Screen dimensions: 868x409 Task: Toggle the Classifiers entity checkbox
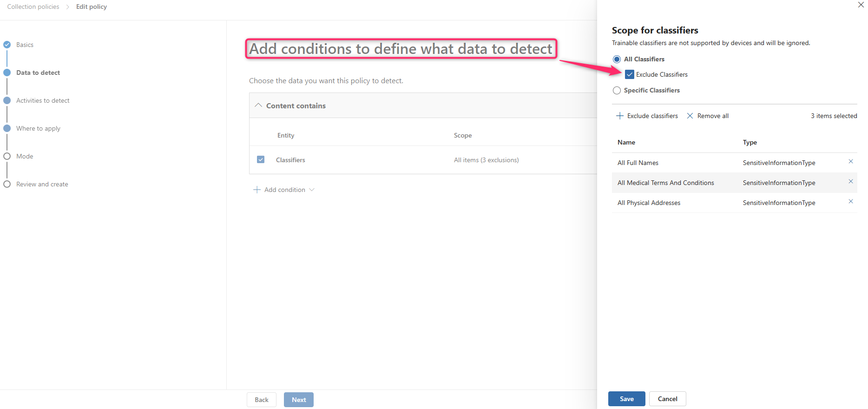point(261,160)
